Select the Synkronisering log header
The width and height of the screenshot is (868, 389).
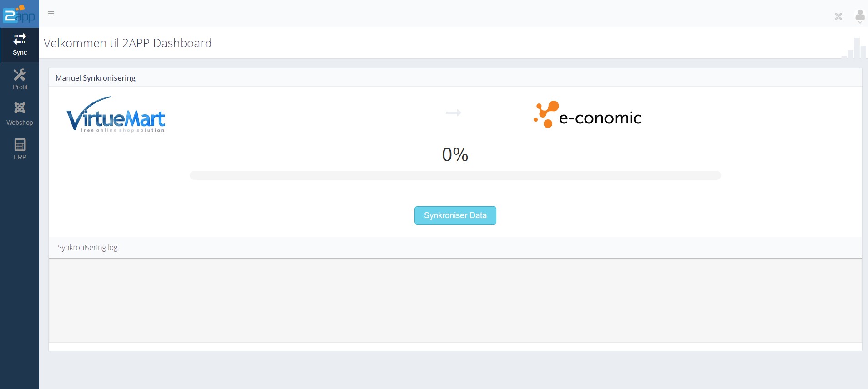click(x=88, y=247)
